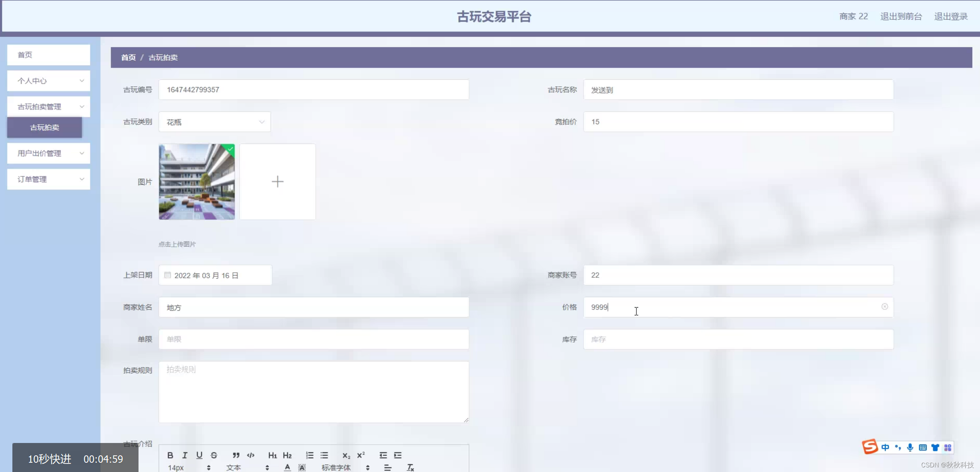The image size is (980, 472).
Task: Apply strikethrough formatting
Action: point(214,455)
